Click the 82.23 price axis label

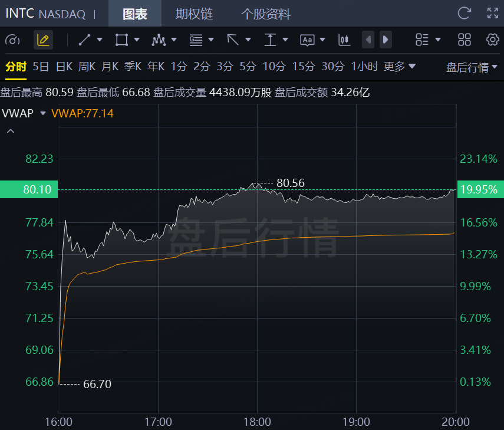pos(39,159)
